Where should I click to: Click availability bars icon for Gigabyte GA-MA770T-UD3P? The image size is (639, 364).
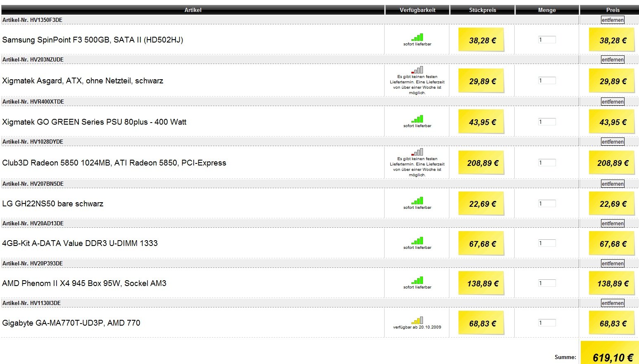pos(417,320)
